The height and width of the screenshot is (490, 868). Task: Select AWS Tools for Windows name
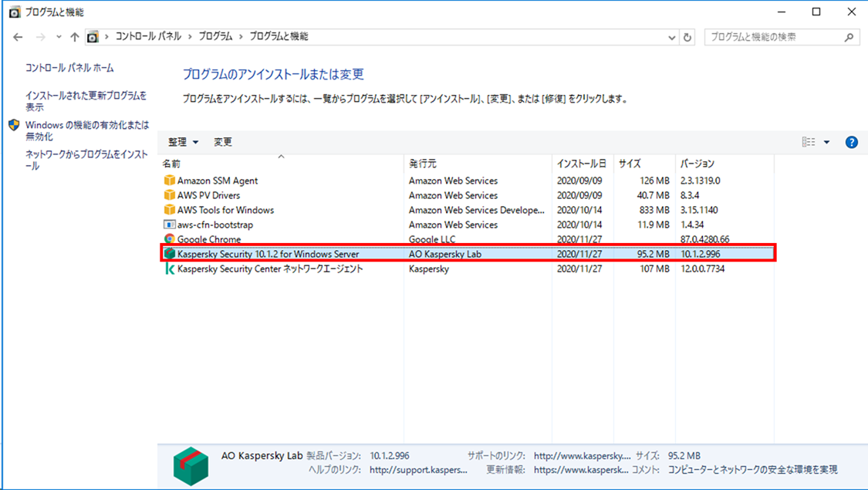tap(225, 210)
